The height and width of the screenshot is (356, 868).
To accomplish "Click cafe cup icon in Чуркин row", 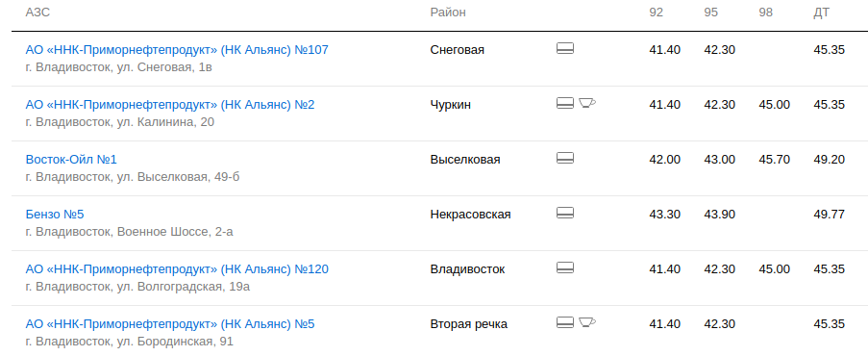I will (x=587, y=103).
